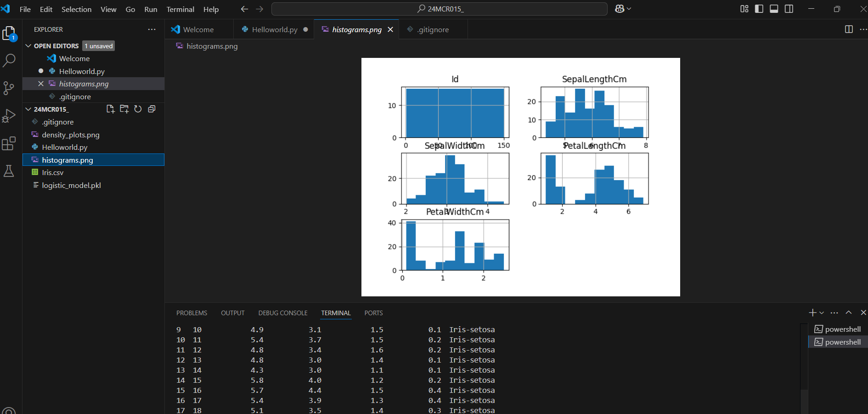Switch to the Problems panel tab
Viewport: 868px width, 414px height.
(x=192, y=313)
